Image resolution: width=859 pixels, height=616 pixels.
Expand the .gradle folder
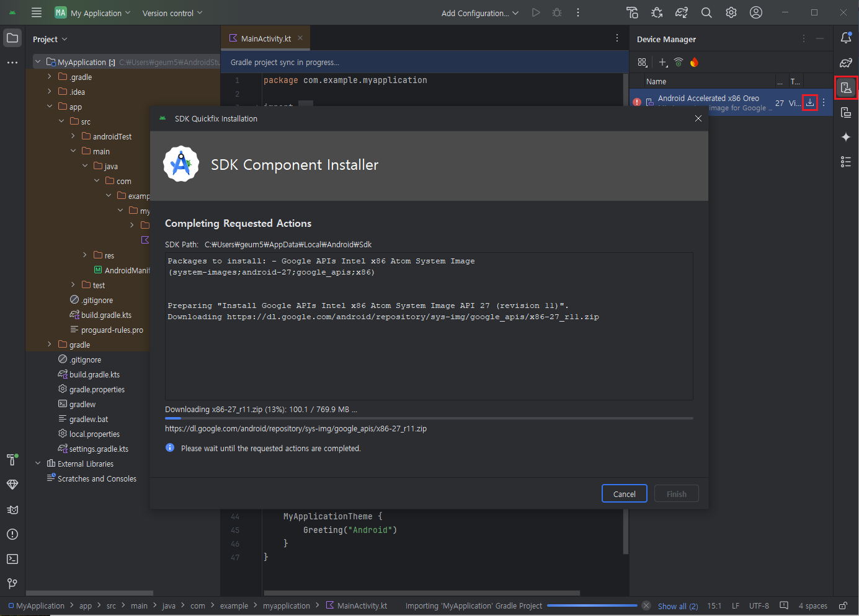pos(50,77)
